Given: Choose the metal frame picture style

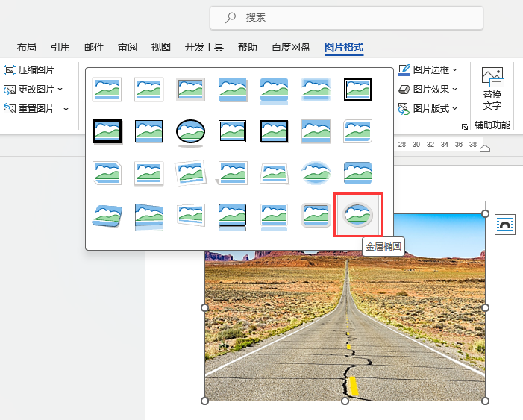Looking at the screenshot, I should click(190, 90).
